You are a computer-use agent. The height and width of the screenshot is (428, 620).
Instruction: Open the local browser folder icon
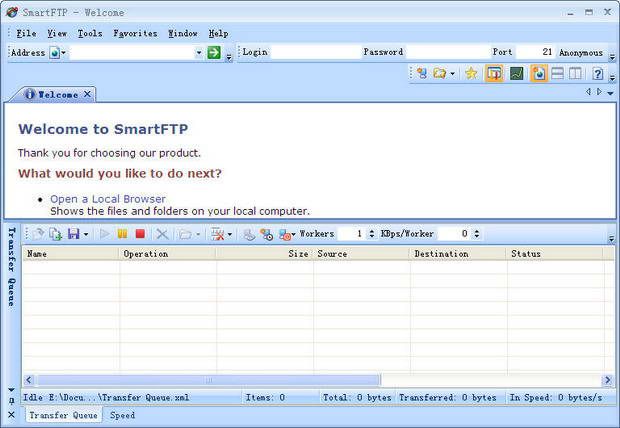tap(439, 73)
